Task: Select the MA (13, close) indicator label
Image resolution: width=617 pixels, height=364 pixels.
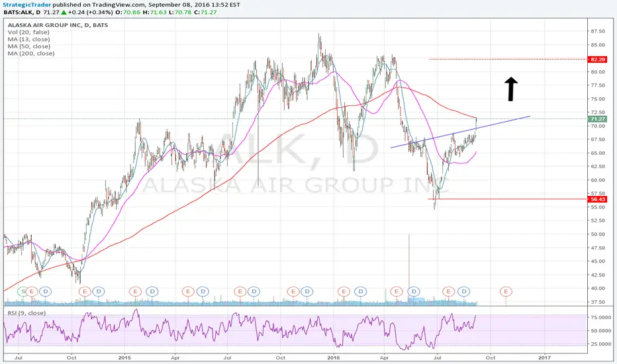Action: coord(28,39)
